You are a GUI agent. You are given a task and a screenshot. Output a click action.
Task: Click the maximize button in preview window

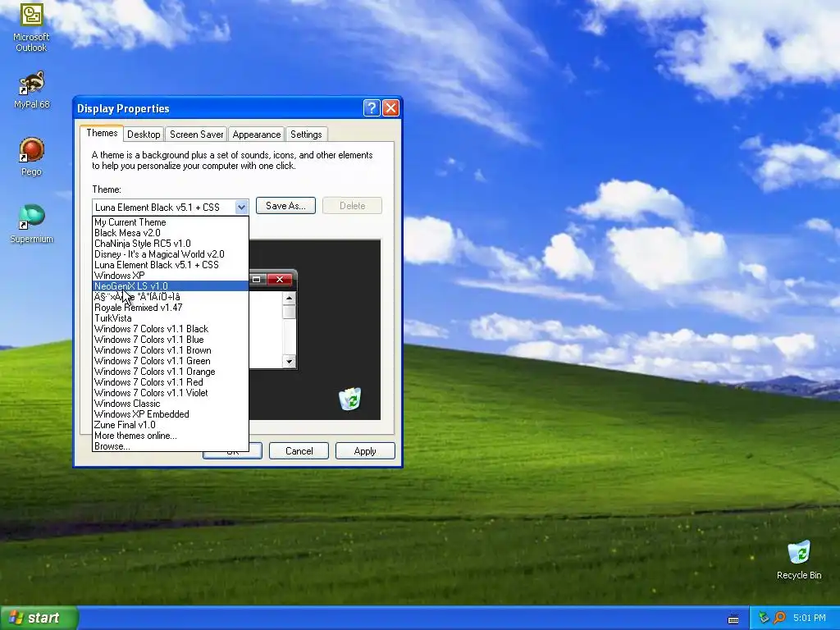point(257,280)
